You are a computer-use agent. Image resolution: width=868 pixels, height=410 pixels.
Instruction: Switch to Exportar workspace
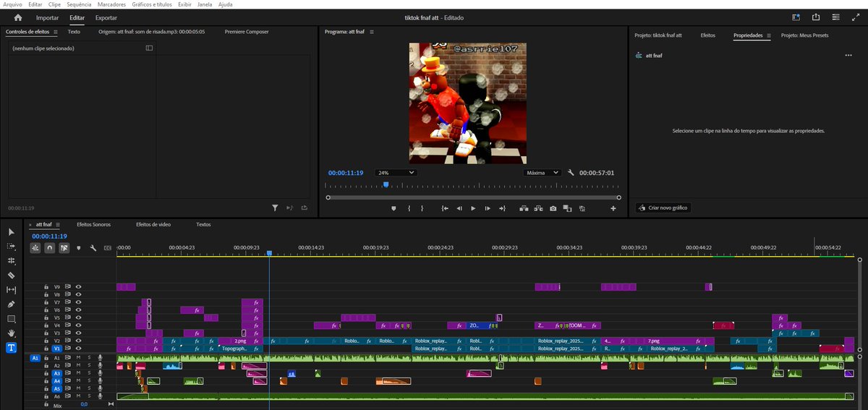coord(106,17)
